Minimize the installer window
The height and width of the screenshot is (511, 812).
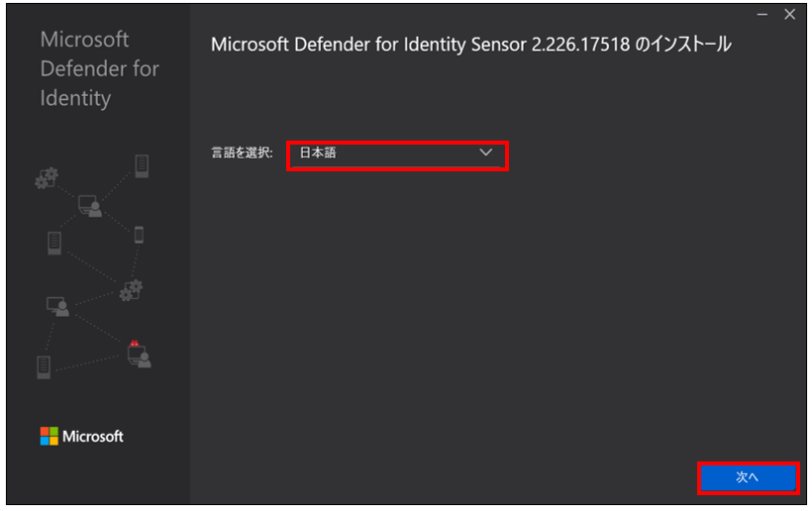[x=762, y=15]
